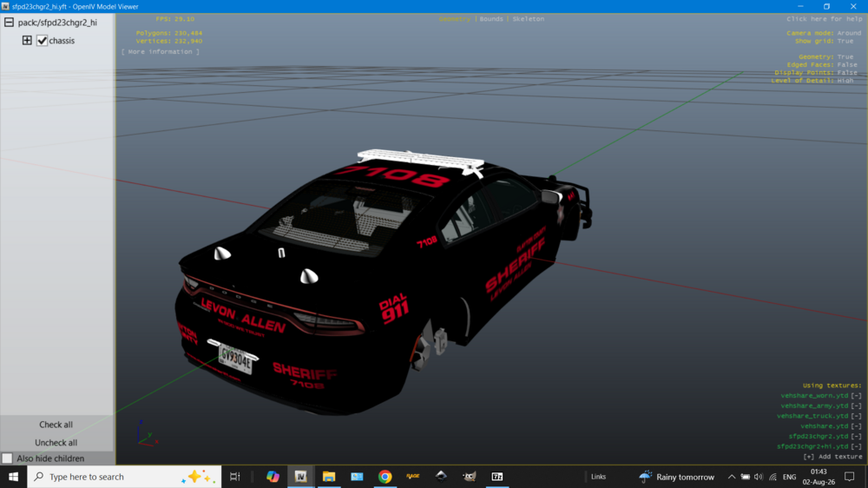The image size is (868, 488).
Task: Expand the chassis node
Action: click(27, 41)
